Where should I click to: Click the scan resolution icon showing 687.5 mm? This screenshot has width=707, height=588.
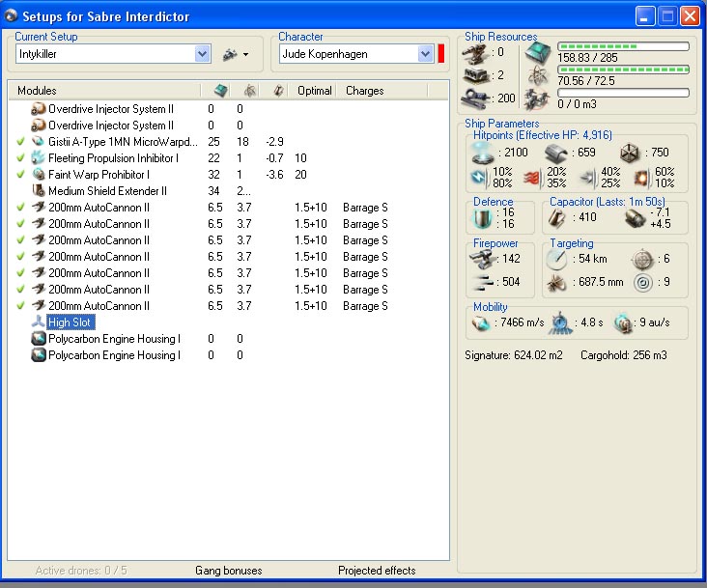pos(557,283)
